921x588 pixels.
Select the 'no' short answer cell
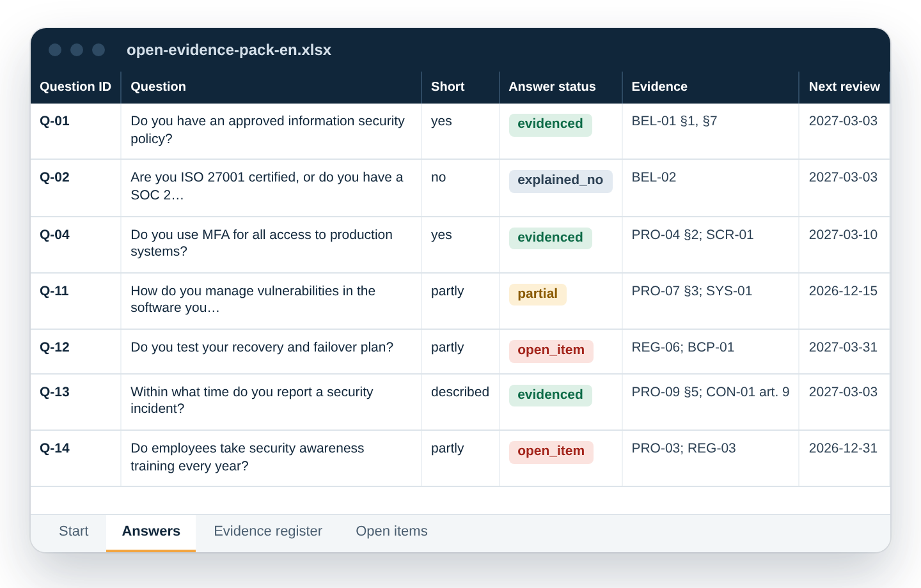click(460, 188)
